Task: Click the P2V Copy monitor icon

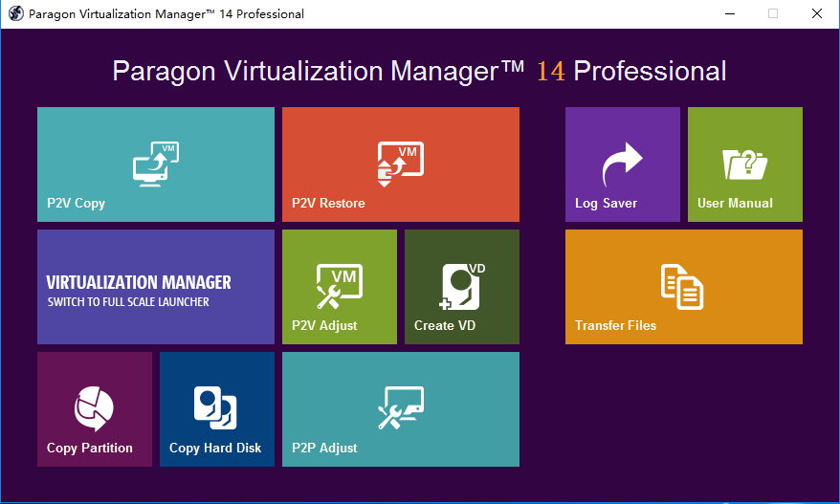Action: pos(156,163)
